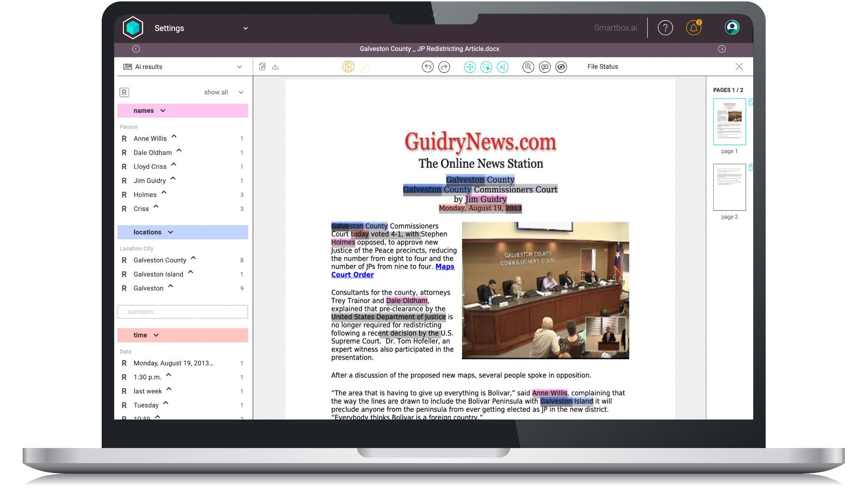Toggle redaction R for Galveston County

tap(124, 260)
